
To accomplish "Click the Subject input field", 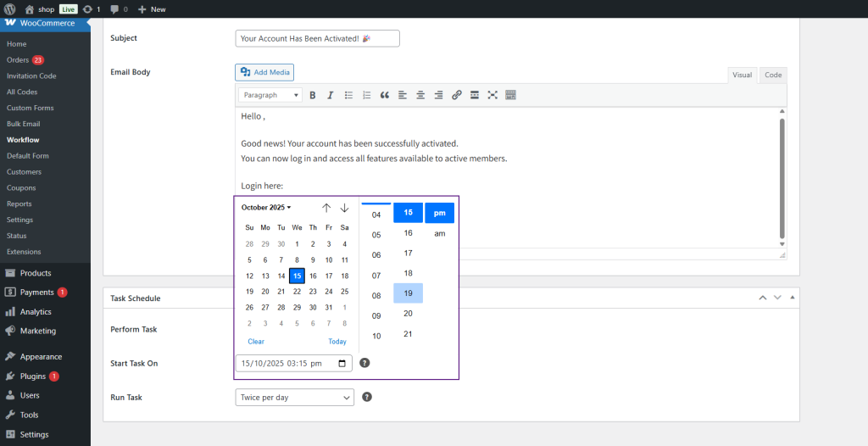I will click(x=317, y=39).
